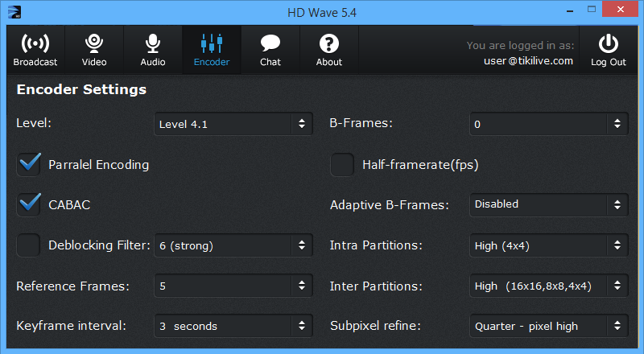The height and width of the screenshot is (354, 644).
Task: Open the Broadcast tab icon
Action: [x=35, y=43]
